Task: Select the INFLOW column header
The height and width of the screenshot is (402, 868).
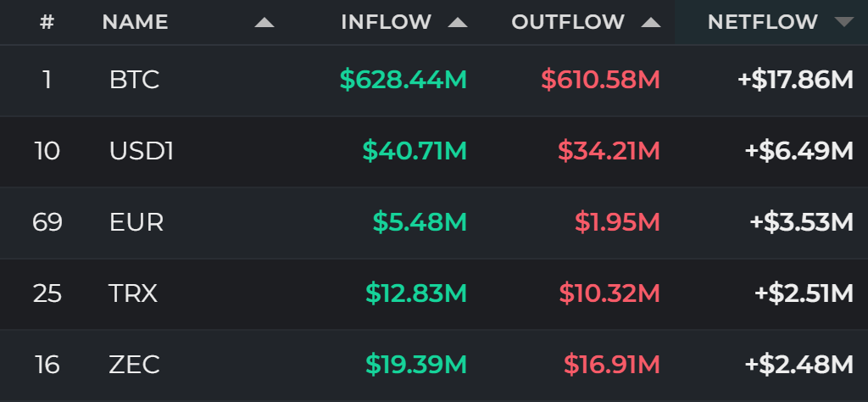Action: pos(386,22)
